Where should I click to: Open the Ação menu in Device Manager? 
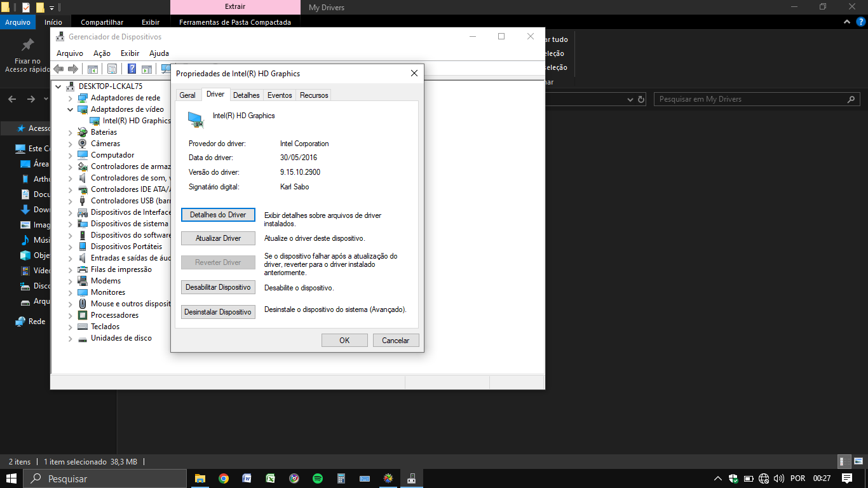(102, 53)
